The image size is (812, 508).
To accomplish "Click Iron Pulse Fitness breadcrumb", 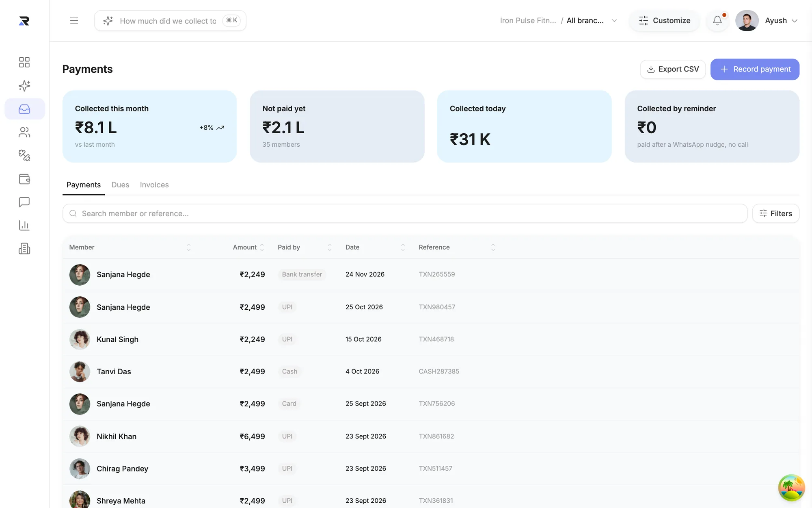I will 528,20.
